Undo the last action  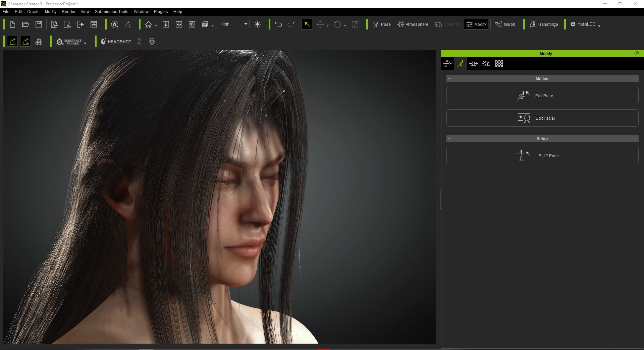click(278, 24)
